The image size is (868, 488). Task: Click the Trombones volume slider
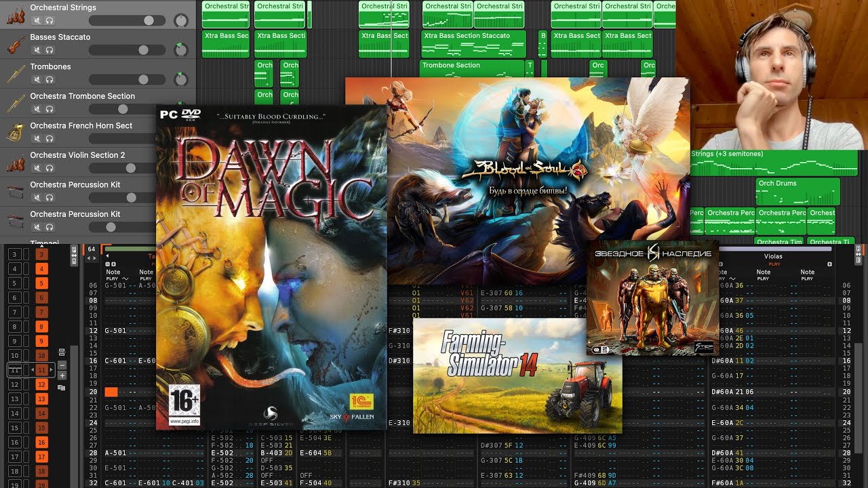(x=127, y=80)
